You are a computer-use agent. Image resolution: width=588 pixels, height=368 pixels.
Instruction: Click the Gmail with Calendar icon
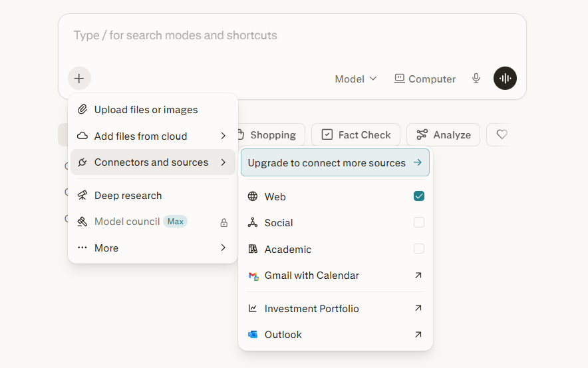point(253,276)
